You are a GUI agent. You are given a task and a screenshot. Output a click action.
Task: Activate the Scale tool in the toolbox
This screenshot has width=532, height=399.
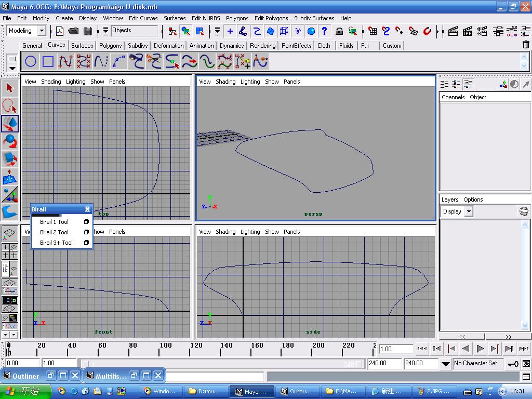pyautogui.click(x=10, y=159)
